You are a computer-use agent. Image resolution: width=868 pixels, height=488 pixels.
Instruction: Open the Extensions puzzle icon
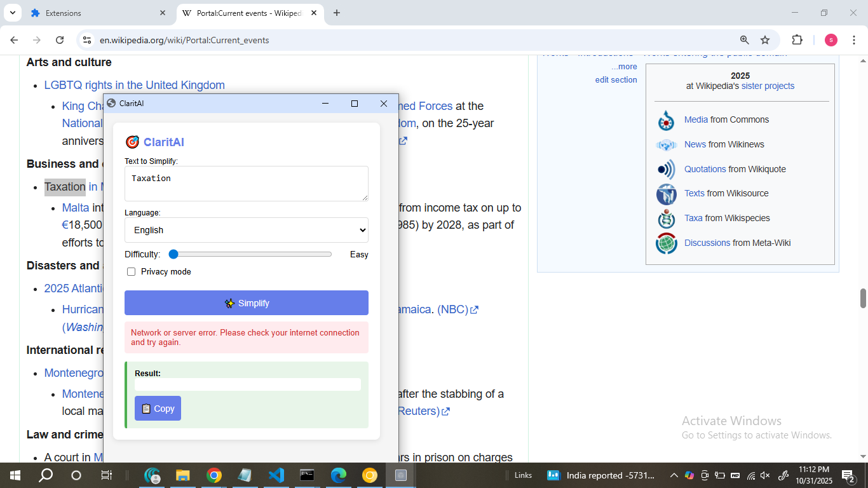pos(797,40)
